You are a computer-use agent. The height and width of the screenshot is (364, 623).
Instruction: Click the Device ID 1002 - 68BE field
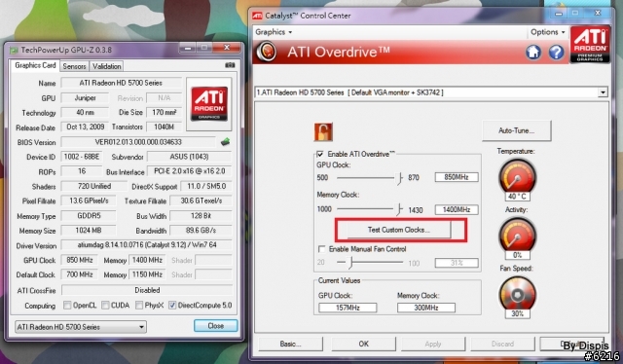tap(82, 157)
